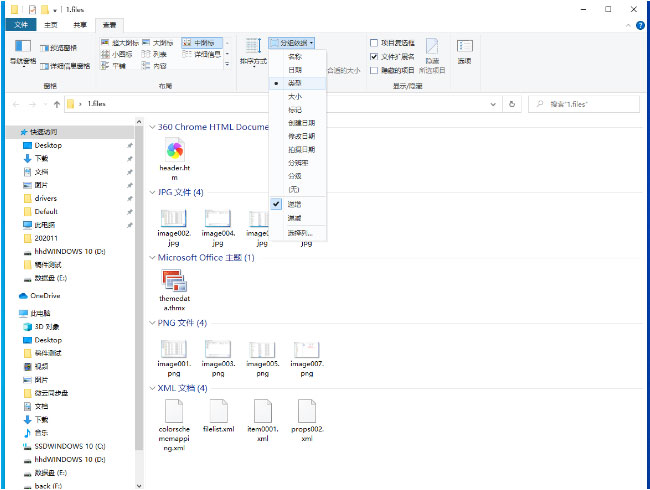Select the filelist.xml file
The image size is (650, 490).
(218, 416)
